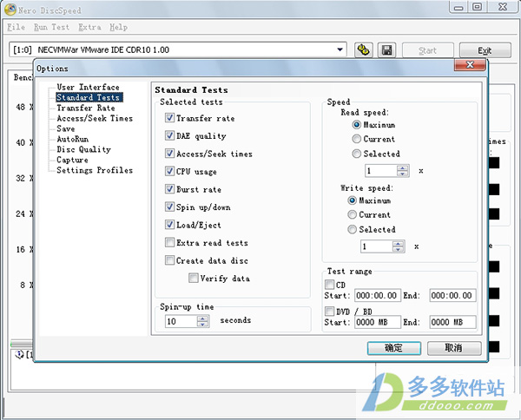Select User Interface in options tree

click(88, 87)
